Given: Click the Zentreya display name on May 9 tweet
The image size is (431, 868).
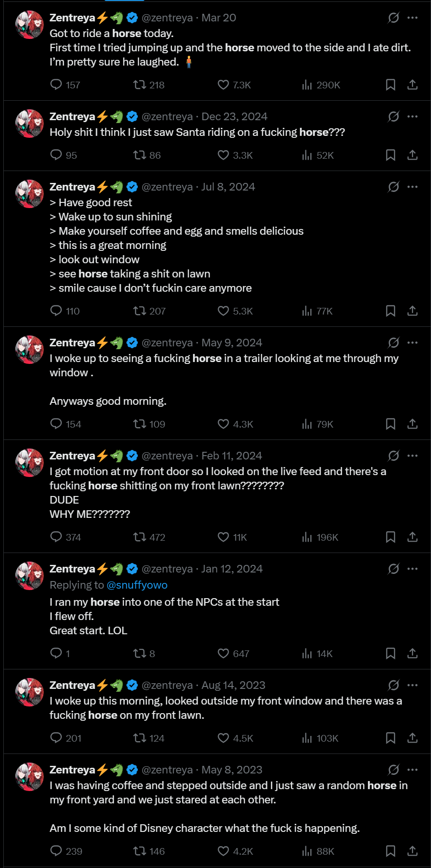Looking at the screenshot, I should tap(72, 343).
